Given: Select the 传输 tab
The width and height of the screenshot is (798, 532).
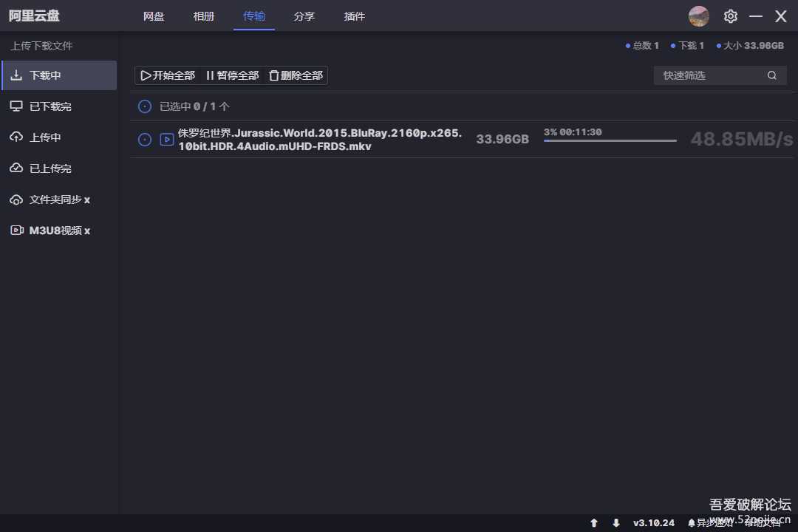Looking at the screenshot, I should pyautogui.click(x=254, y=16).
